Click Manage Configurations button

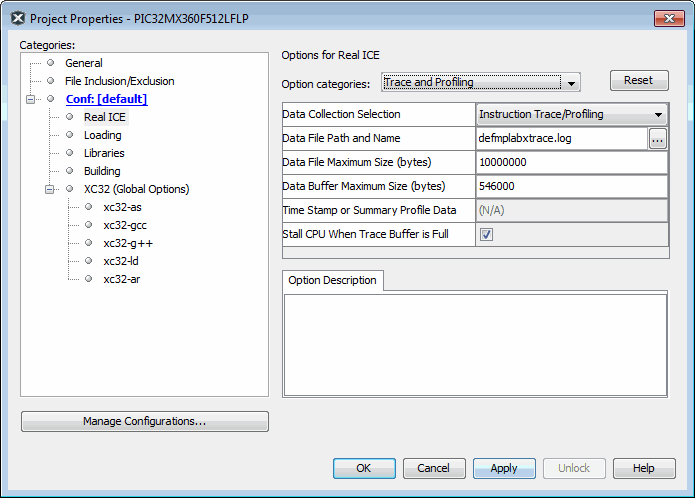(x=144, y=422)
